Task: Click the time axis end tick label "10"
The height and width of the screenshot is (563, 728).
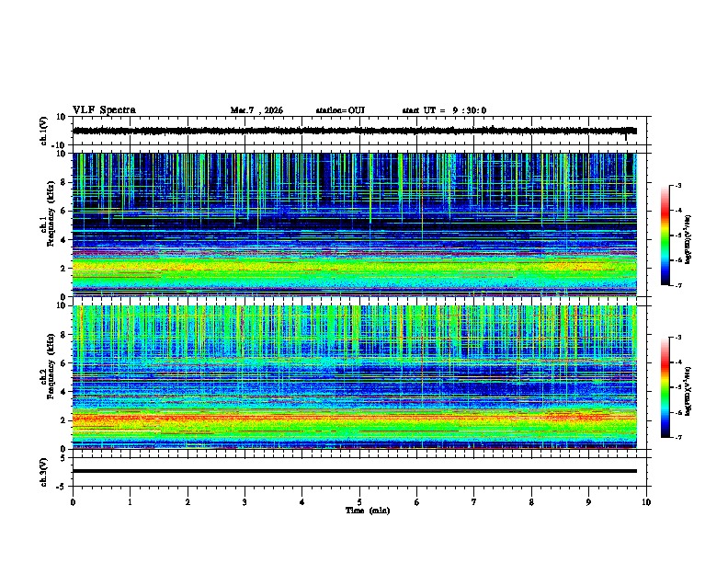Action: pyautogui.click(x=646, y=502)
